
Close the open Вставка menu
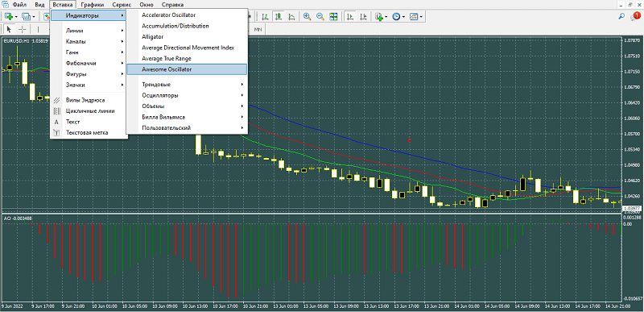(x=63, y=5)
